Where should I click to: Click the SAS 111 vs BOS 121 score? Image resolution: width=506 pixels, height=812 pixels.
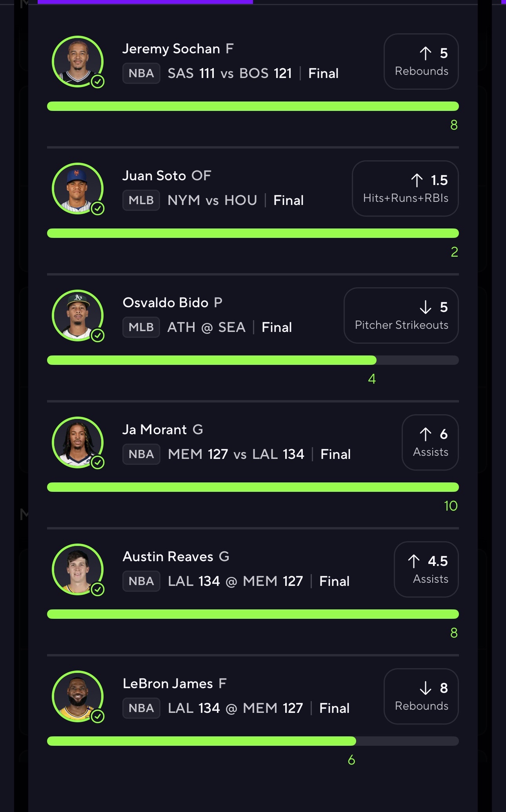tap(230, 73)
